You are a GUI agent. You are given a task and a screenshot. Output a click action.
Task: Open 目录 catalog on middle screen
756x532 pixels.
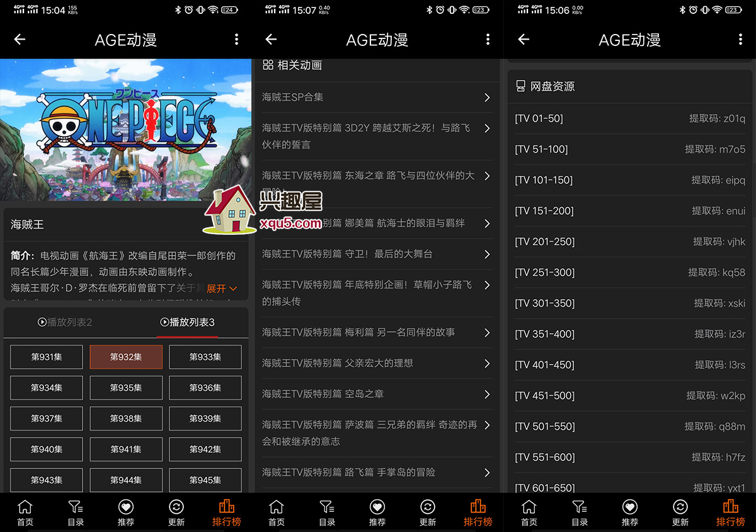[x=327, y=512]
